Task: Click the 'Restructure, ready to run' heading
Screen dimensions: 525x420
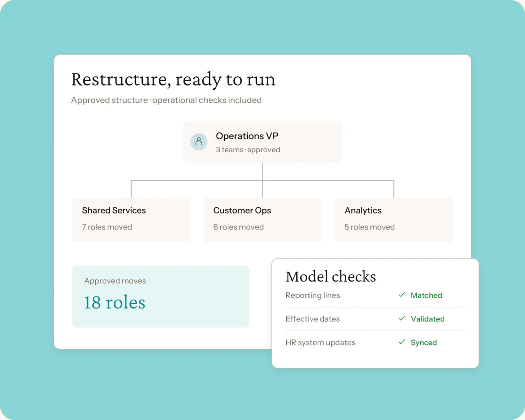Action: pos(173,79)
